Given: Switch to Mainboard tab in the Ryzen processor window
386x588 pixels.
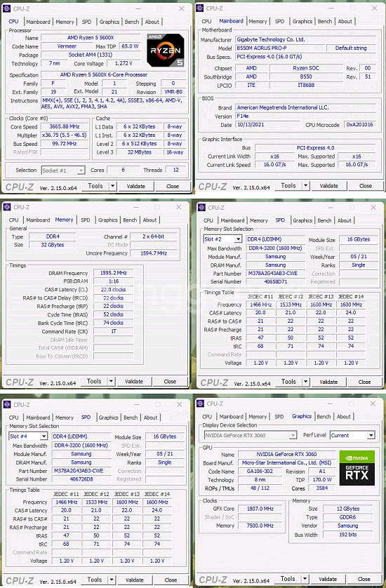Looking at the screenshot, I should click(x=38, y=22).
